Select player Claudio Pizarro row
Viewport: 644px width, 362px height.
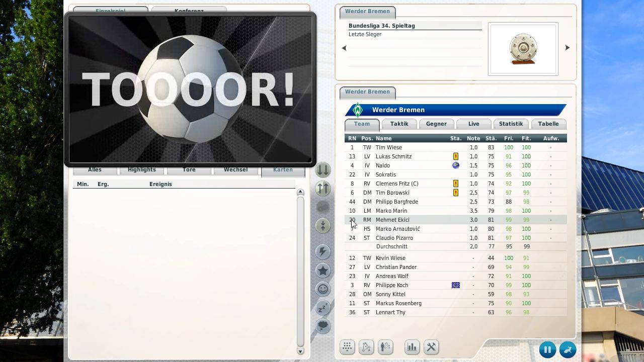point(456,238)
